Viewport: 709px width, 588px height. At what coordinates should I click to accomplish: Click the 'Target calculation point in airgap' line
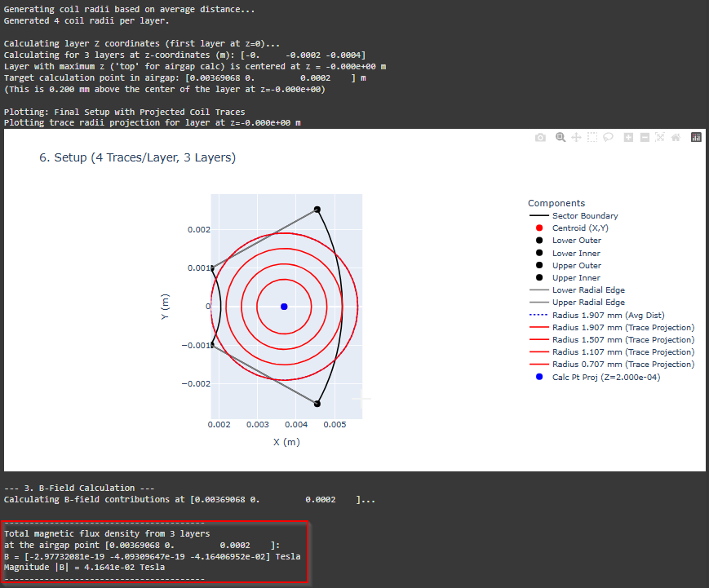coord(185,77)
